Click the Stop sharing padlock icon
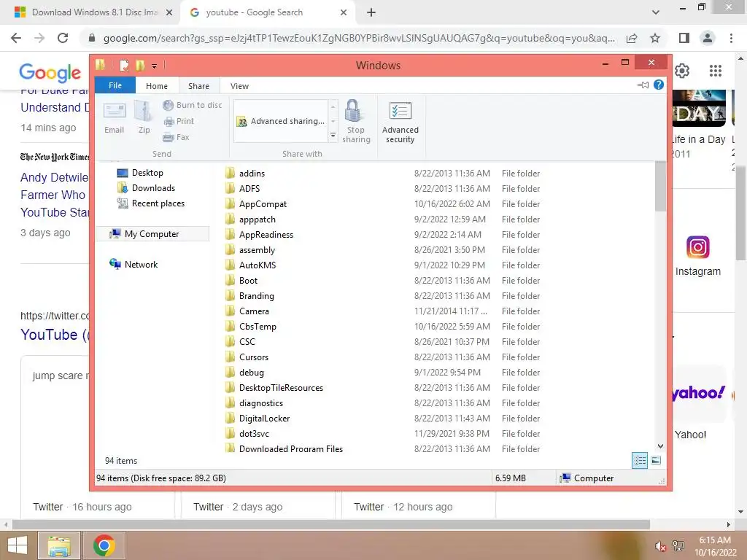 pyautogui.click(x=353, y=111)
